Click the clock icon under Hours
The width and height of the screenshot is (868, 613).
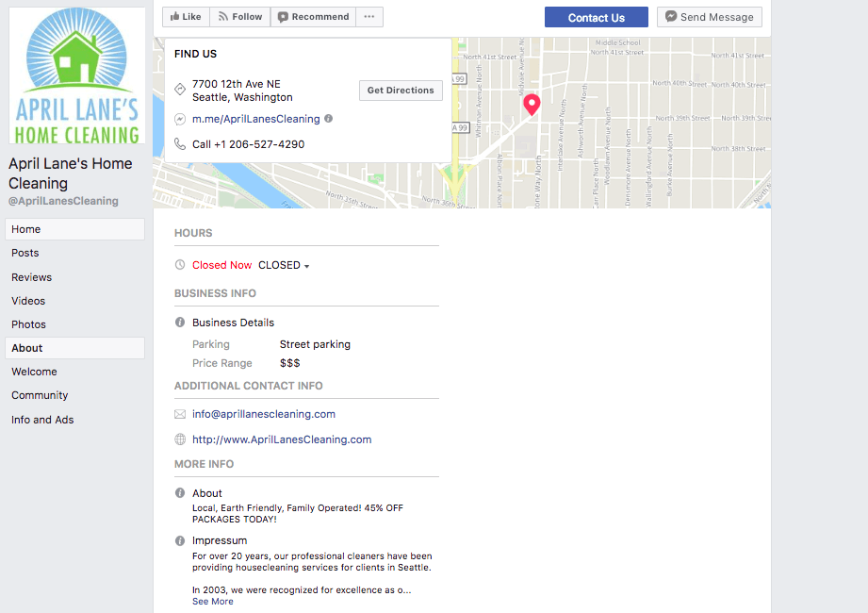180,265
